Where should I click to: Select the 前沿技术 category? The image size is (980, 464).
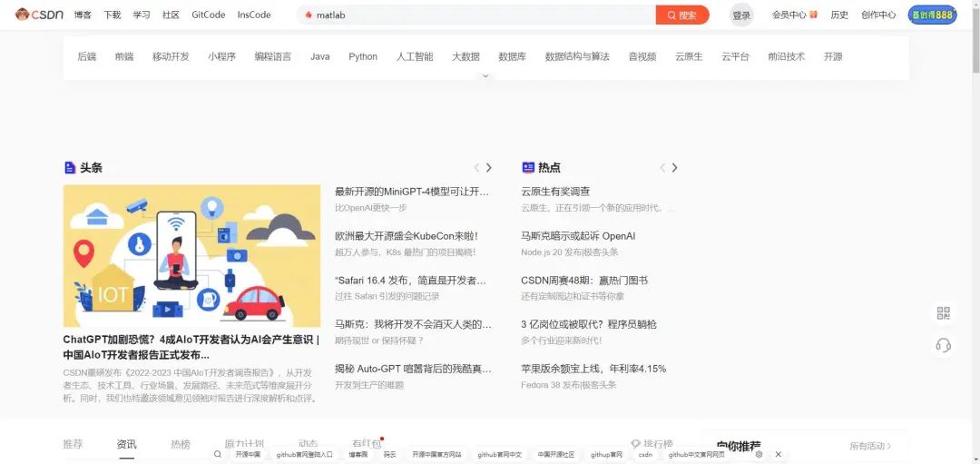pos(786,56)
